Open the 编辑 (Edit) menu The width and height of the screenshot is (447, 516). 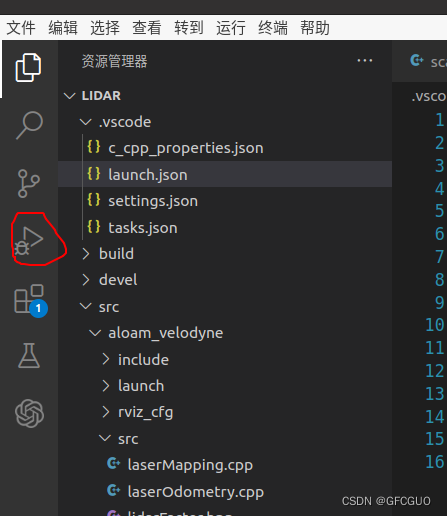click(x=63, y=28)
